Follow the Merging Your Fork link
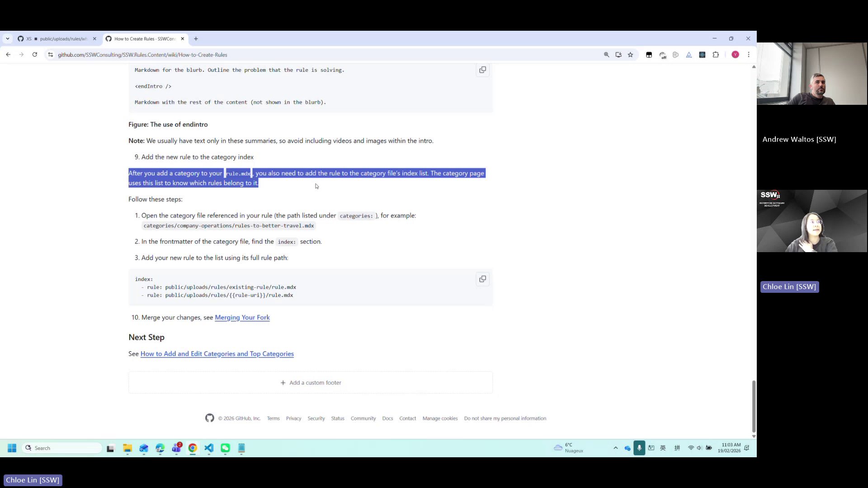The height and width of the screenshot is (488, 868). pyautogui.click(x=242, y=317)
